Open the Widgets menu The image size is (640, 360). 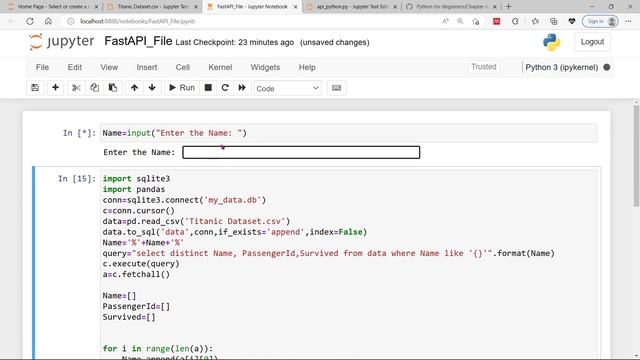265,67
